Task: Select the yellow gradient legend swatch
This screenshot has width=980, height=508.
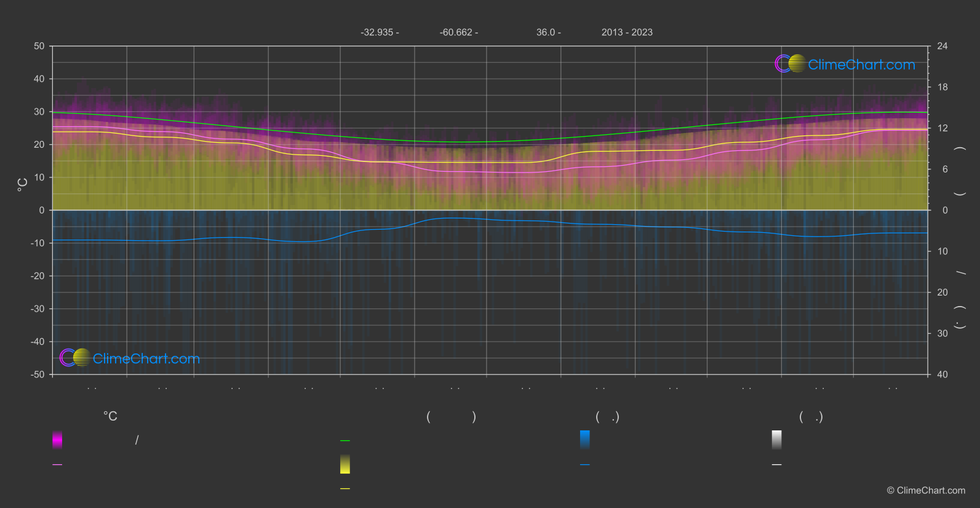Action: coord(345,464)
